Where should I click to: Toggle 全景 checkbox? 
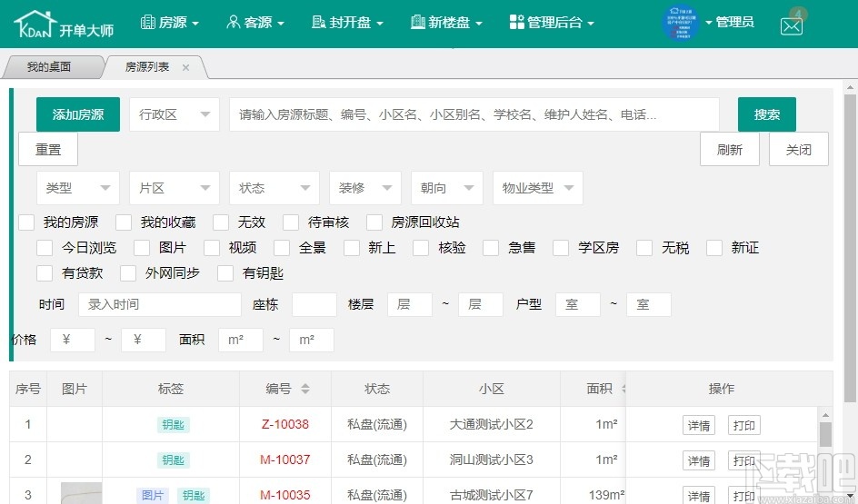coord(282,248)
